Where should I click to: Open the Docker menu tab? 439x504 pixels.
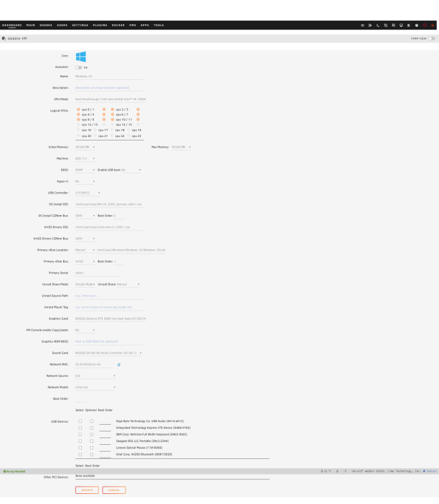[118, 25]
